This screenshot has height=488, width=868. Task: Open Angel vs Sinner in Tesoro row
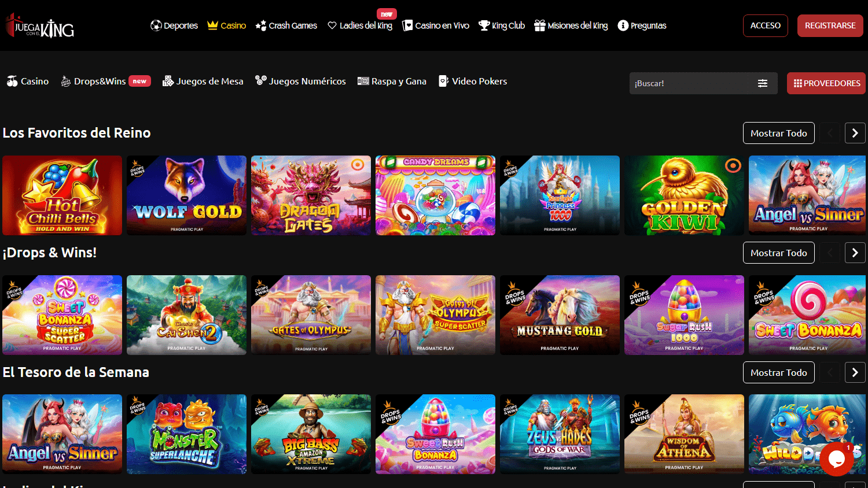62,434
